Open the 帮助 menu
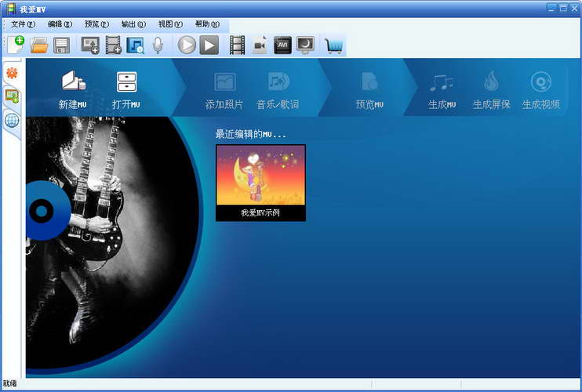 (x=207, y=24)
